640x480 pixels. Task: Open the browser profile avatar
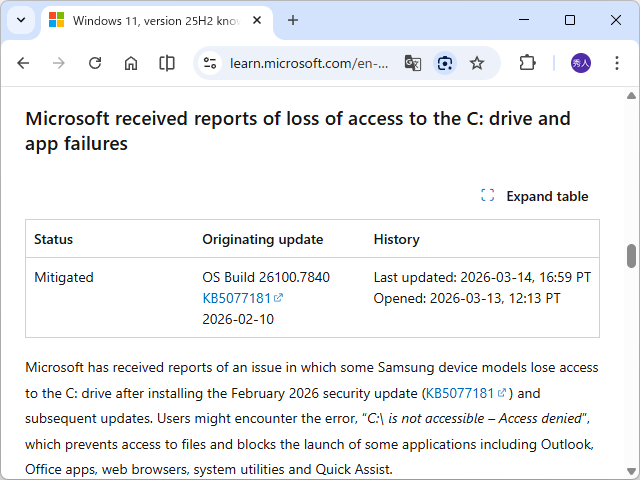pos(581,63)
